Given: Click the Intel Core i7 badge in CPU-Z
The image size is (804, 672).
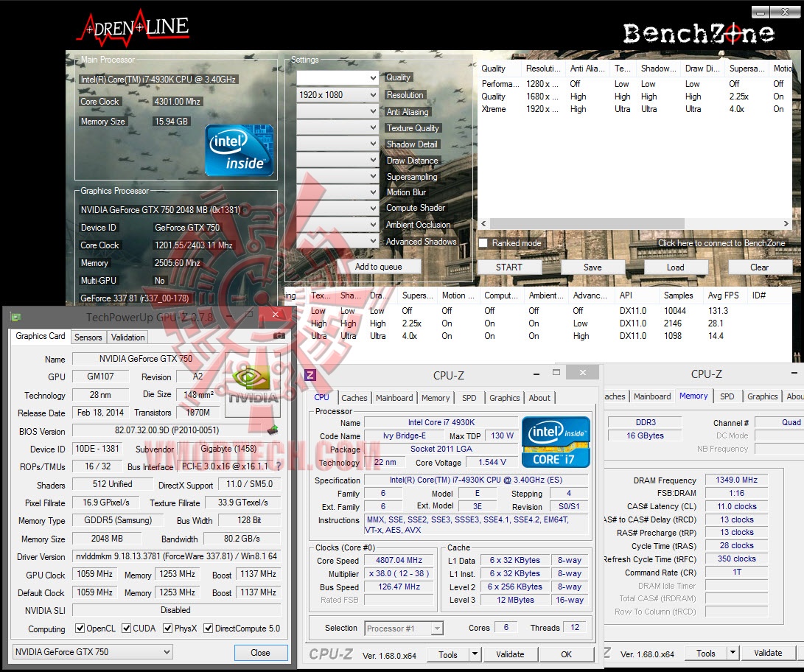Looking at the screenshot, I should tap(556, 442).
